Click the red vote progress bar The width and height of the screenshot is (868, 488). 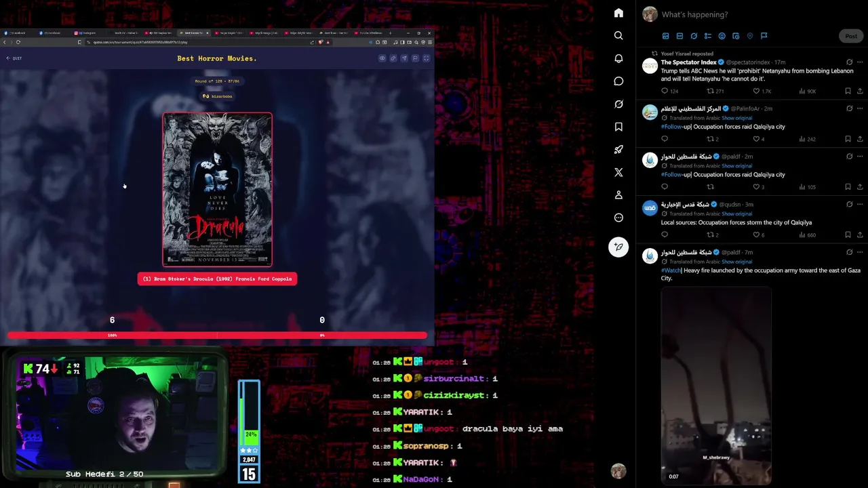click(x=217, y=335)
